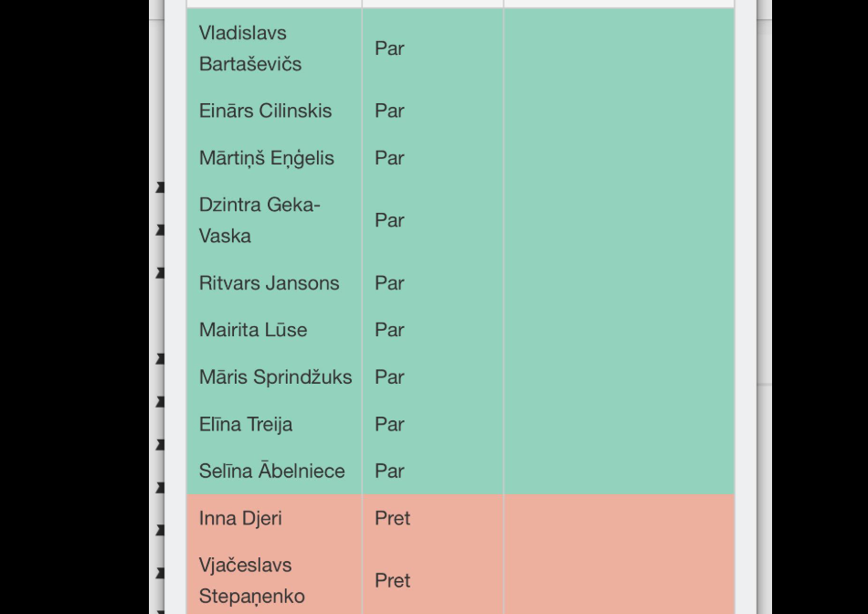This screenshot has height=614, width=868.
Task: Select Par next to Elīna Treija
Action: click(x=389, y=424)
